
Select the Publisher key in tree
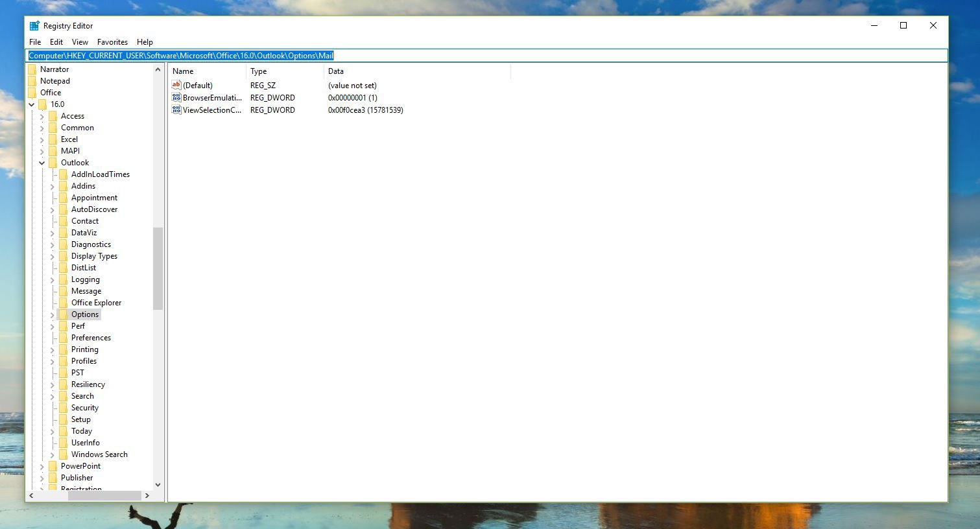tap(77, 478)
